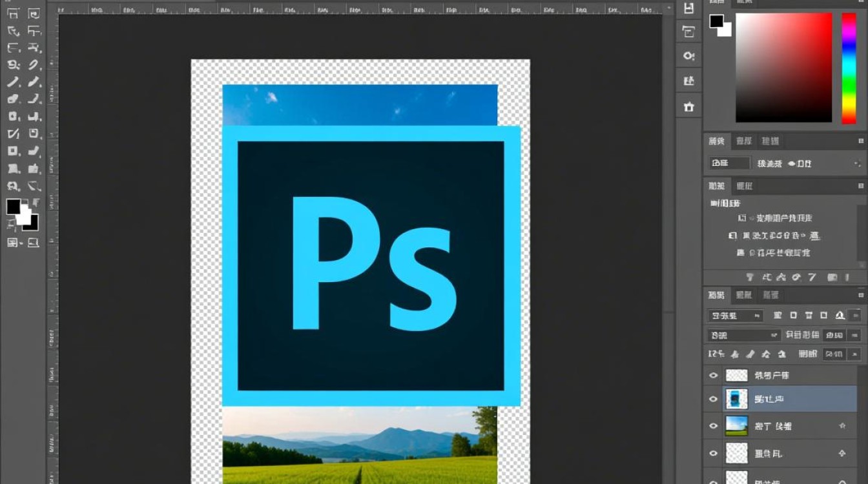The height and width of the screenshot is (484, 868).
Task: Open the topmost collapsed panel icon in the right icon strip
Action: (689, 8)
